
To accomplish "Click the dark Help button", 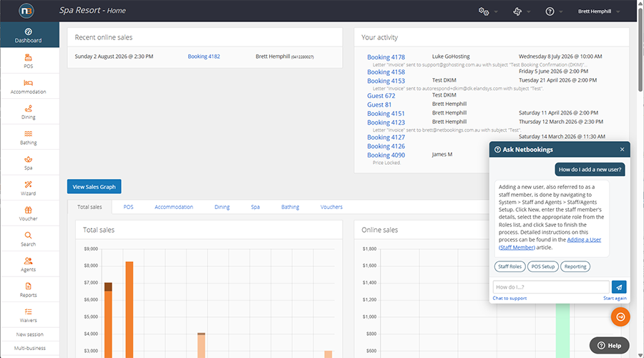I will [x=610, y=346].
